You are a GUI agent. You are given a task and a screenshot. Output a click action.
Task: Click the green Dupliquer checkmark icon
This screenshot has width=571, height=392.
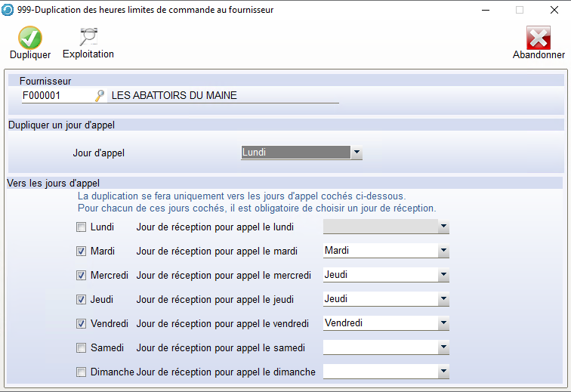pos(30,37)
